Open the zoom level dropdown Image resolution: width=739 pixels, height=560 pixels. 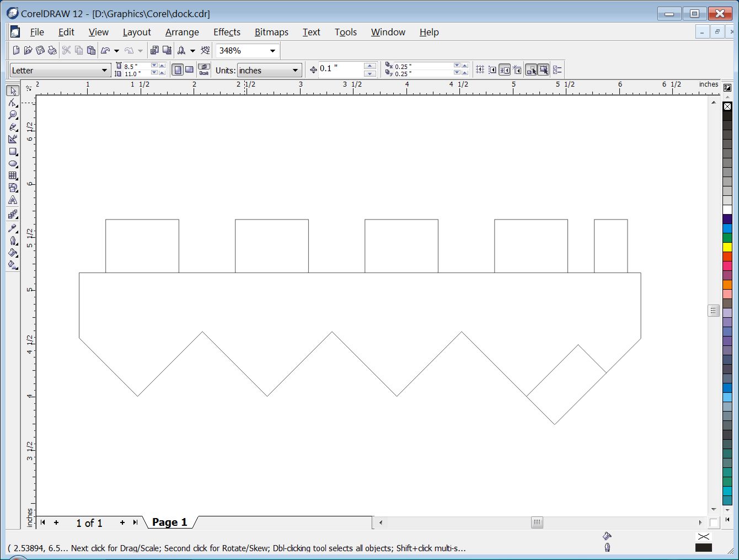tap(272, 51)
